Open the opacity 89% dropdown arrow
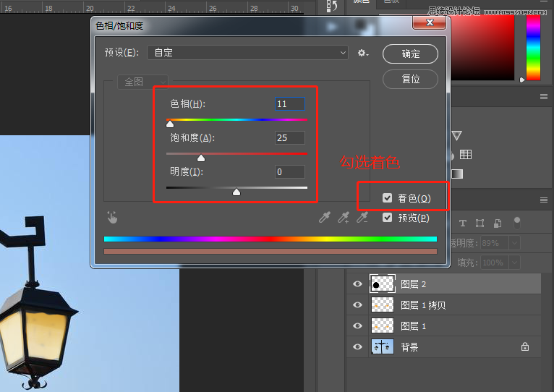The width and height of the screenshot is (554, 392). tap(514, 243)
